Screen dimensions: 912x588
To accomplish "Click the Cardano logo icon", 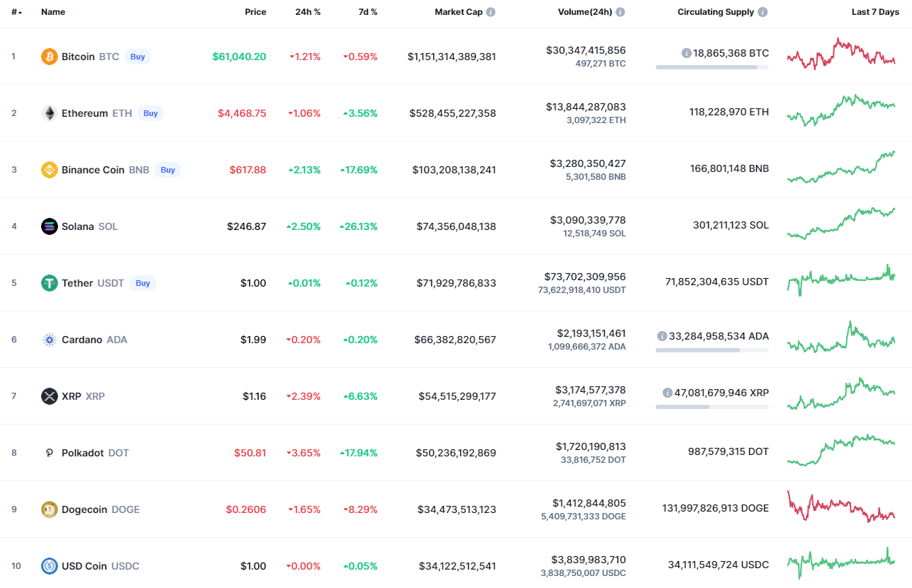I will pos(49,340).
